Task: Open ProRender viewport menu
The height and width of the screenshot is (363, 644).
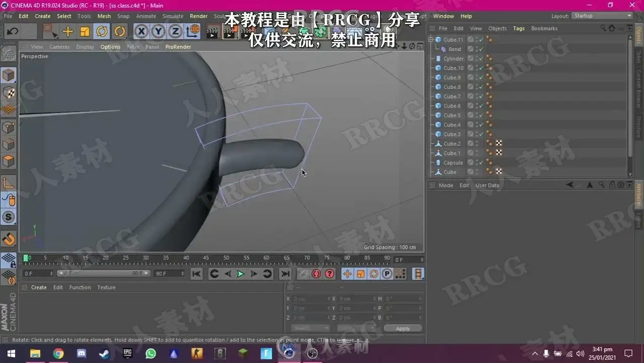Action: tap(178, 47)
